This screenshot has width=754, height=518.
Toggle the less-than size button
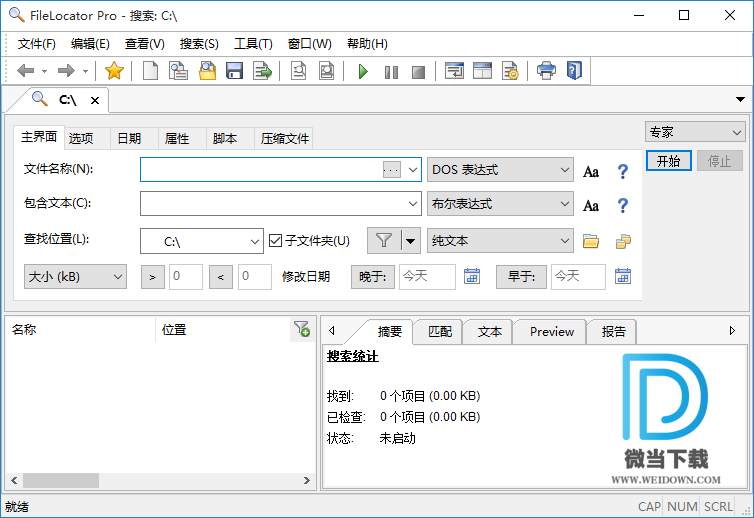(221, 277)
